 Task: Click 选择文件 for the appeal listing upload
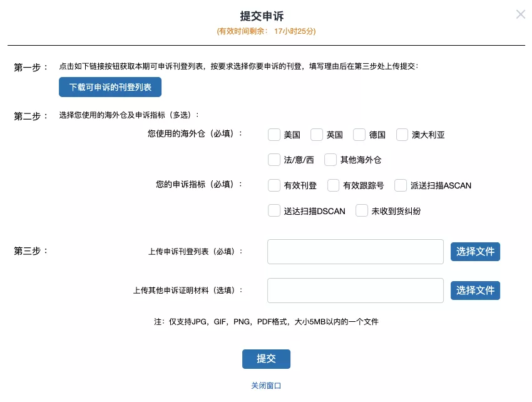475,251
